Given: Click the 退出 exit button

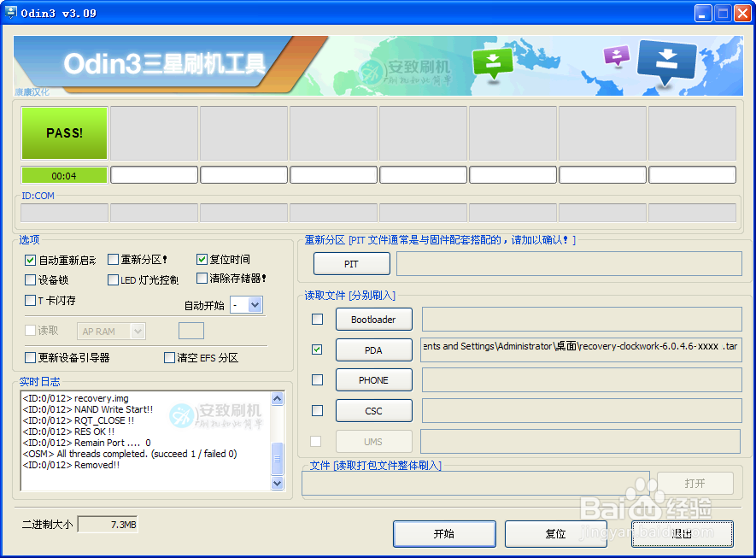Looking at the screenshot, I should (x=683, y=534).
